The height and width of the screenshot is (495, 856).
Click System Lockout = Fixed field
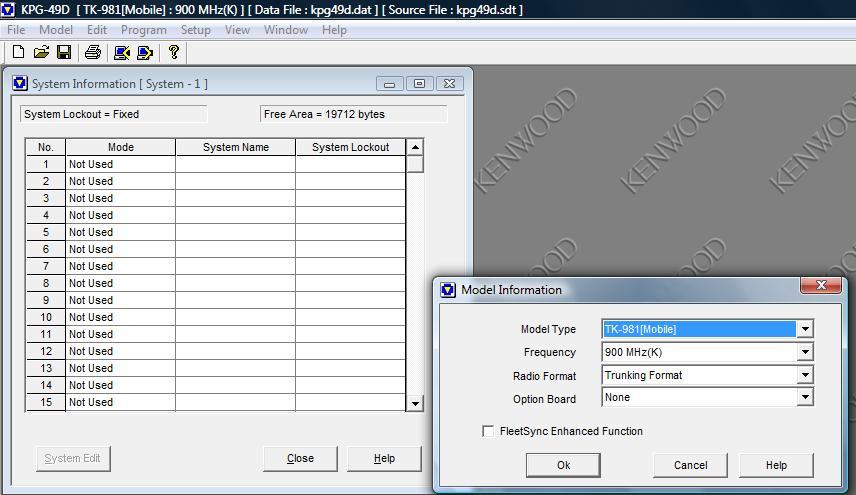[114, 114]
